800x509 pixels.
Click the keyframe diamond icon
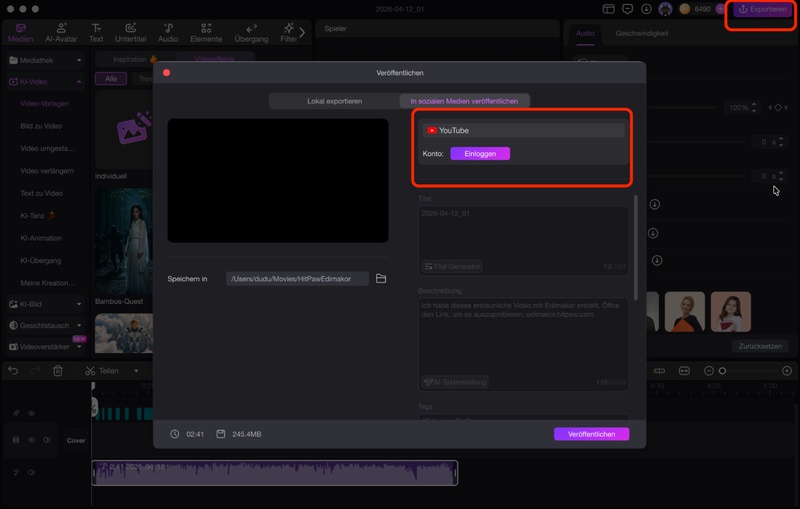pos(778,108)
